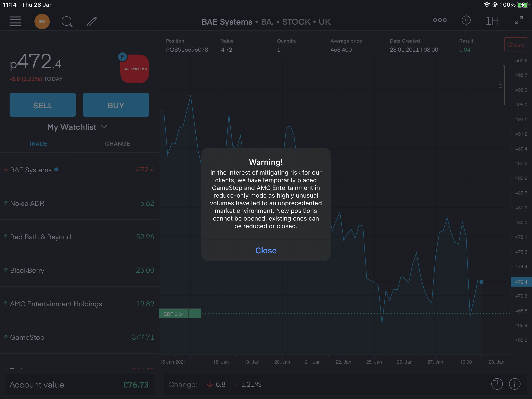Image resolution: width=532 pixels, height=399 pixels.
Task: Tap the BAE Systems logo tile
Action: pos(134,69)
